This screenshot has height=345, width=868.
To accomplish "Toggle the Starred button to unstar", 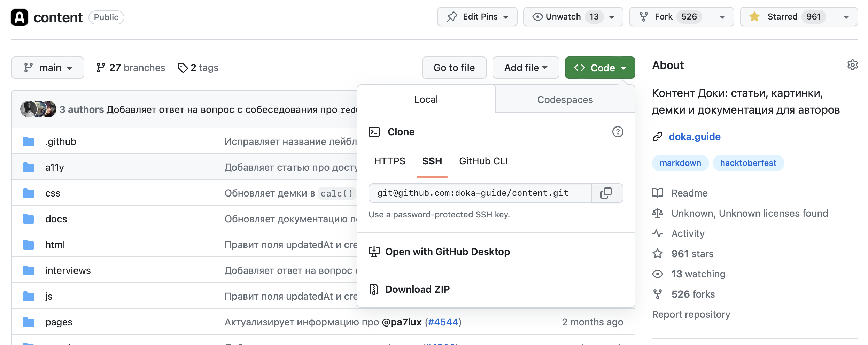I will 787,17.
